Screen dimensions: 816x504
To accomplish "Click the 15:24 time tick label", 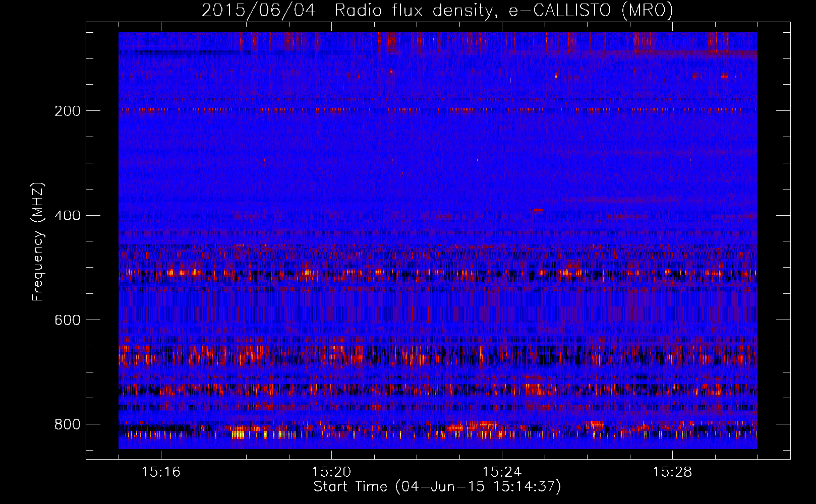I will tap(502, 472).
